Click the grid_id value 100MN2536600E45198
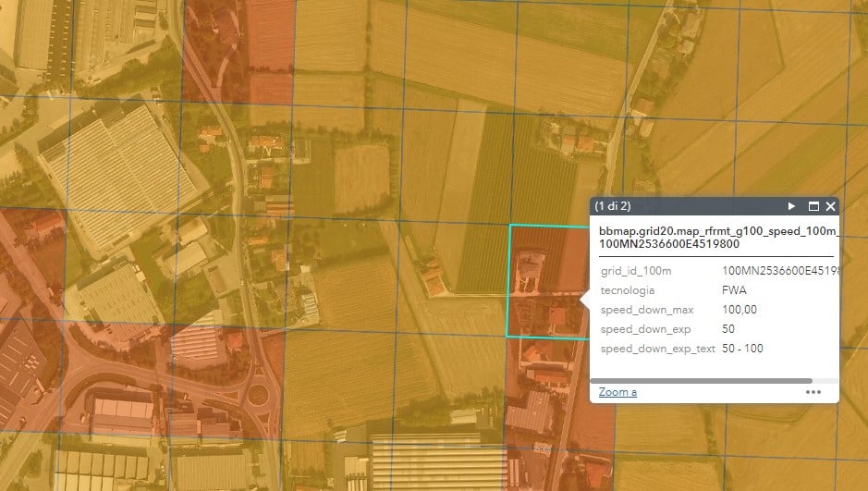 [779, 271]
